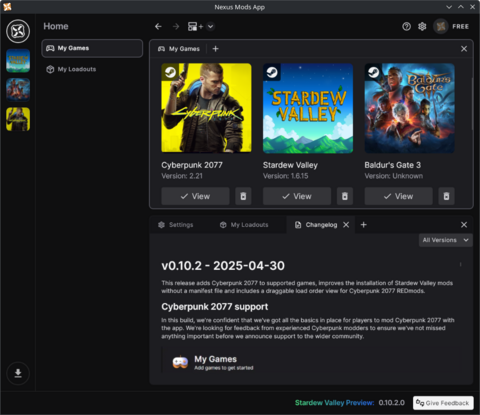Open the help question mark icon
The height and width of the screenshot is (415, 480).
coord(406,26)
